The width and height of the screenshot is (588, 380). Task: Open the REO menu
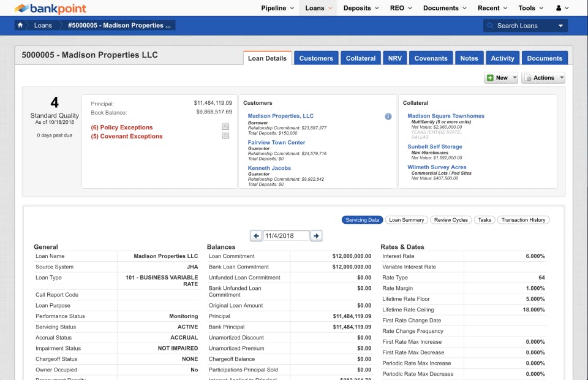(401, 8)
